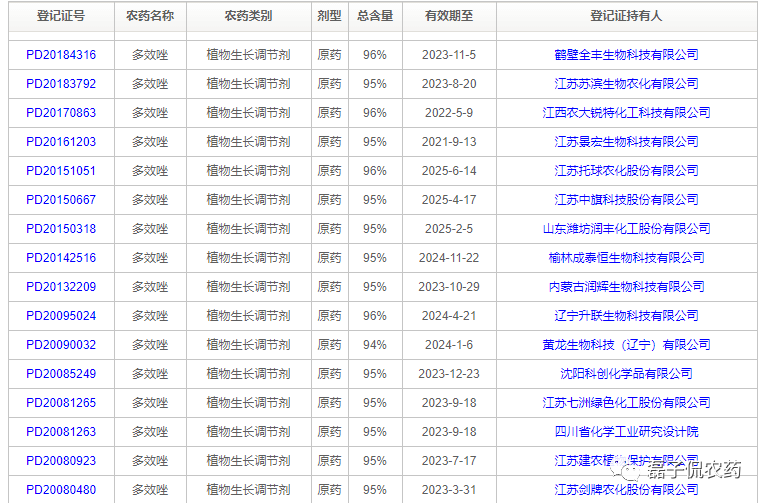Open registration PD20184316 link
The width and height of the screenshot is (766, 503).
(x=61, y=55)
